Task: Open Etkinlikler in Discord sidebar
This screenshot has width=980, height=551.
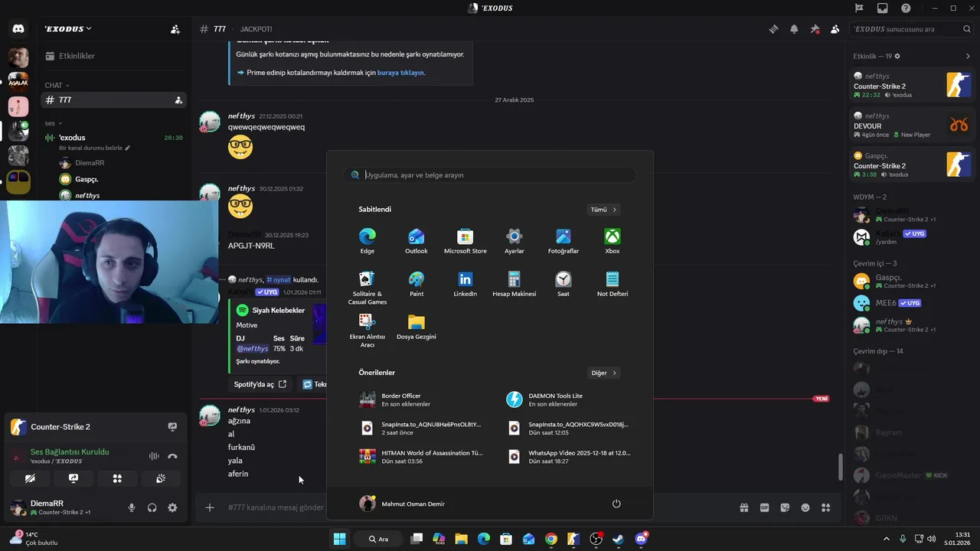Action: pos(113,56)
